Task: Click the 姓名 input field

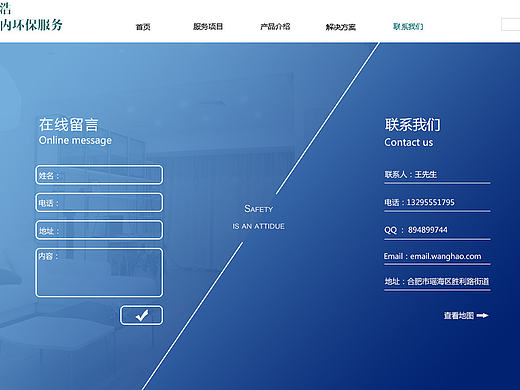Action: 99,175
